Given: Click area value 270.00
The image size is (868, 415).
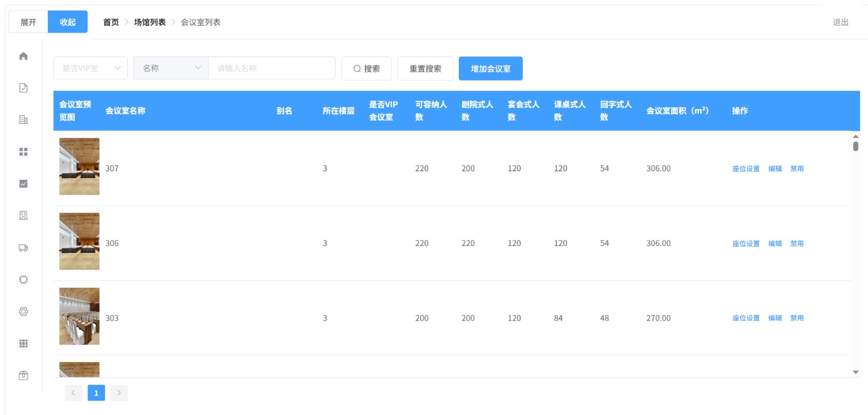Looking at the screenshot, I should [659, 318].
